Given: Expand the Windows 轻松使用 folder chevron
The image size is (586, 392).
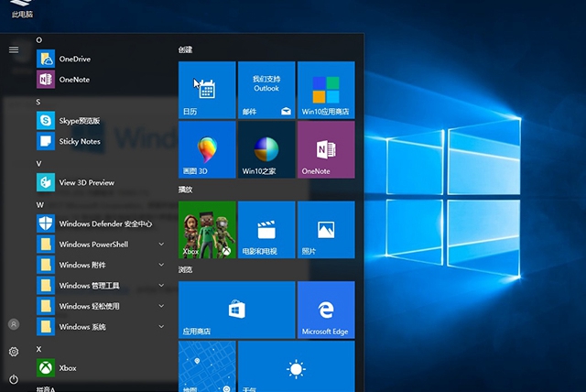Looking at the screenshot, I should (161, 306).
